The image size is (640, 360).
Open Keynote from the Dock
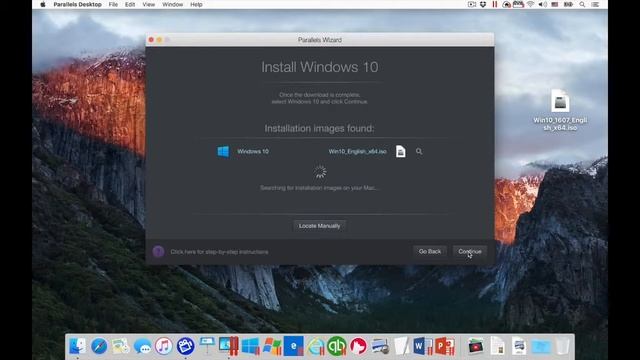[207, 346]
